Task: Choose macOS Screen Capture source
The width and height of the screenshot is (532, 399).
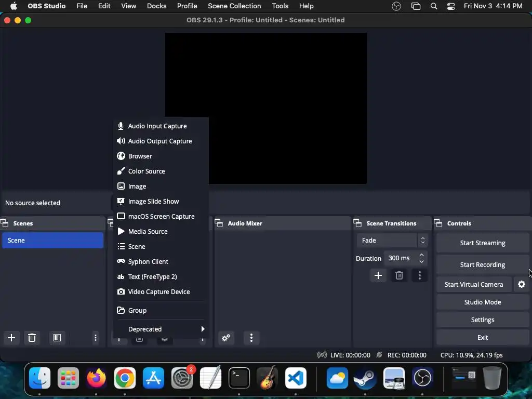Action: 161,216
